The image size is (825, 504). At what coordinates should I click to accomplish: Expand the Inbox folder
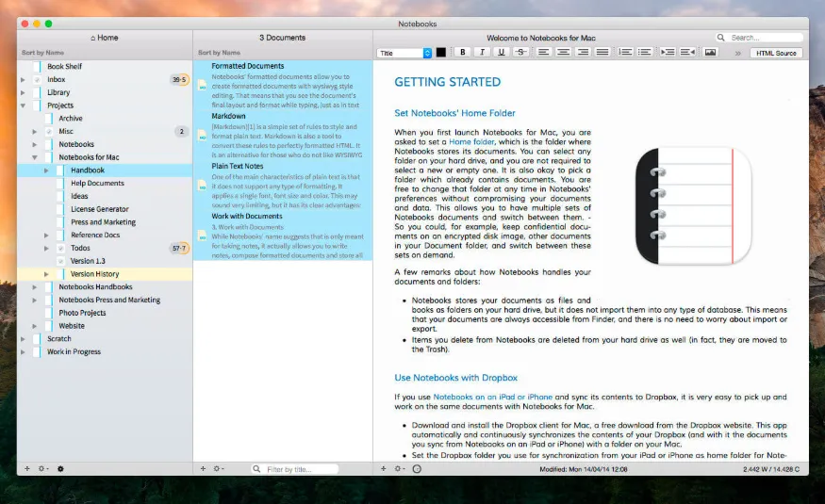(23, 79)
